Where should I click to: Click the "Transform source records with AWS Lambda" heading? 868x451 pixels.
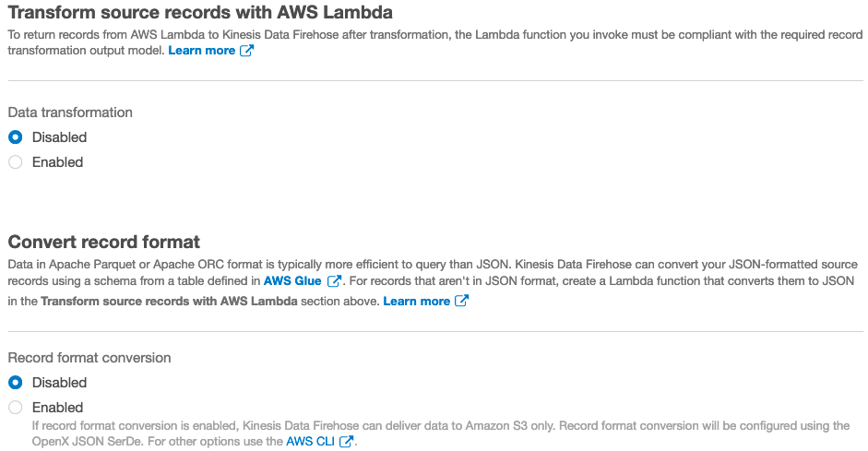[x=200, y=13]
